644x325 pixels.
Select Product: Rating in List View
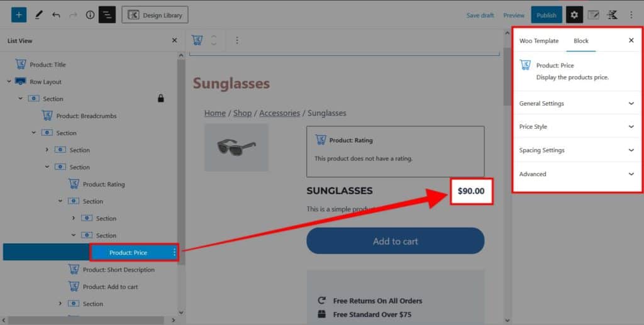[104, 184]
